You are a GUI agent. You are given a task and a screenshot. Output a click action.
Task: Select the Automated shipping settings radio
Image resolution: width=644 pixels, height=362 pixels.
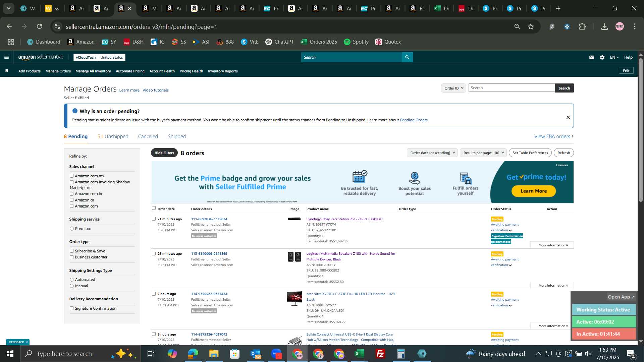71,280
